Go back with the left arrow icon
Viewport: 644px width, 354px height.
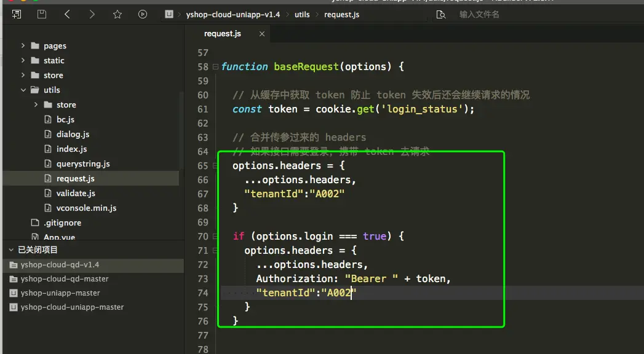click(x=67, y=14)
